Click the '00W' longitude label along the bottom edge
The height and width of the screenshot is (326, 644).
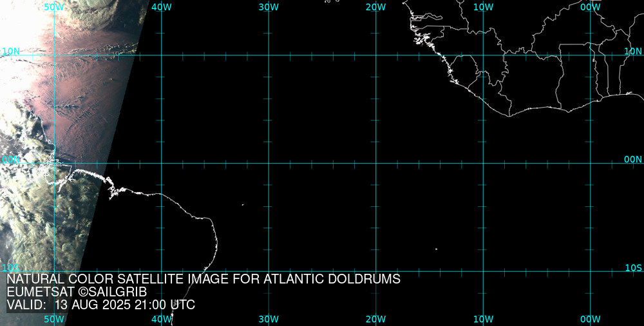coord(591,320)
